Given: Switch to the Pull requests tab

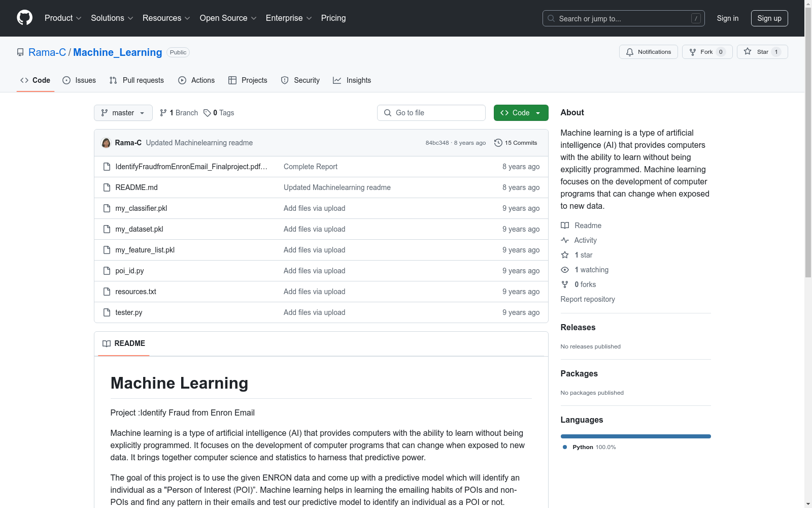Looking at the screenshot, I should [137, 80].
